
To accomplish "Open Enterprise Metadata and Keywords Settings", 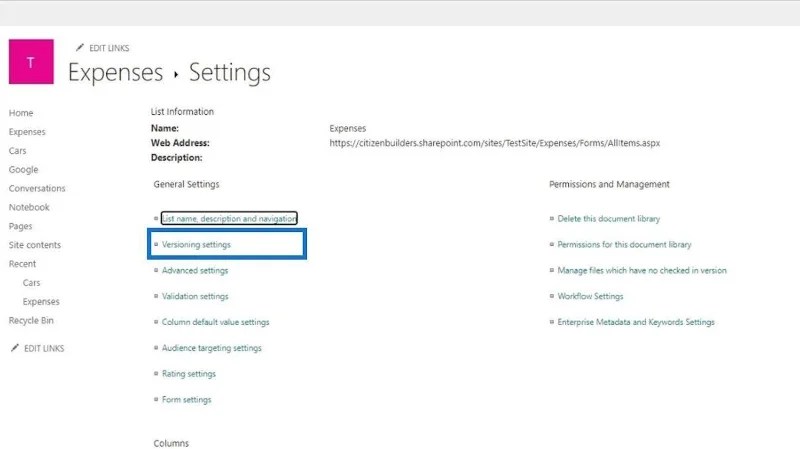I will click(x=636, y=322).
